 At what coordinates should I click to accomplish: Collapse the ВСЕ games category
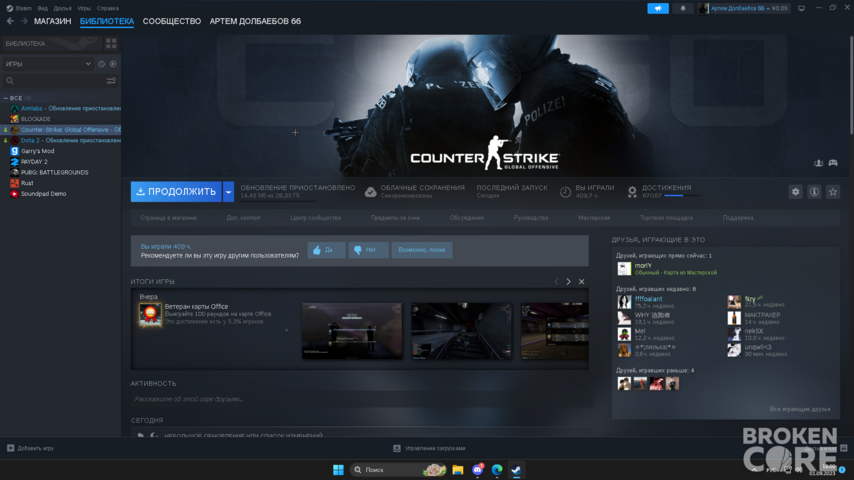(5, 98)
